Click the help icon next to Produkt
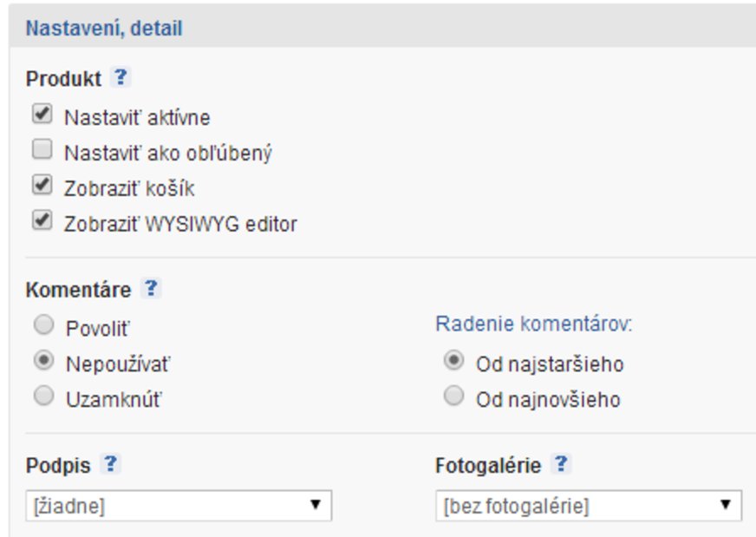The height and width of the screenshot is (537, 756). click(x=121, y=78)
